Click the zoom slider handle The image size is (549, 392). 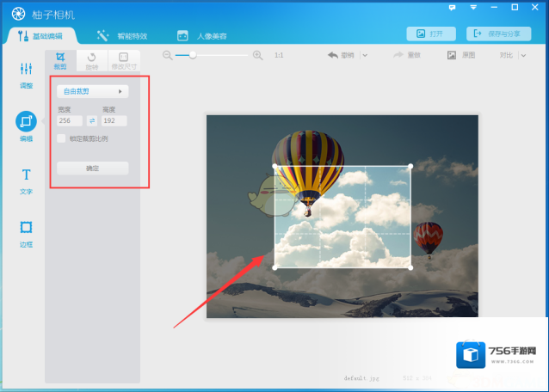(x=193, y=55)
